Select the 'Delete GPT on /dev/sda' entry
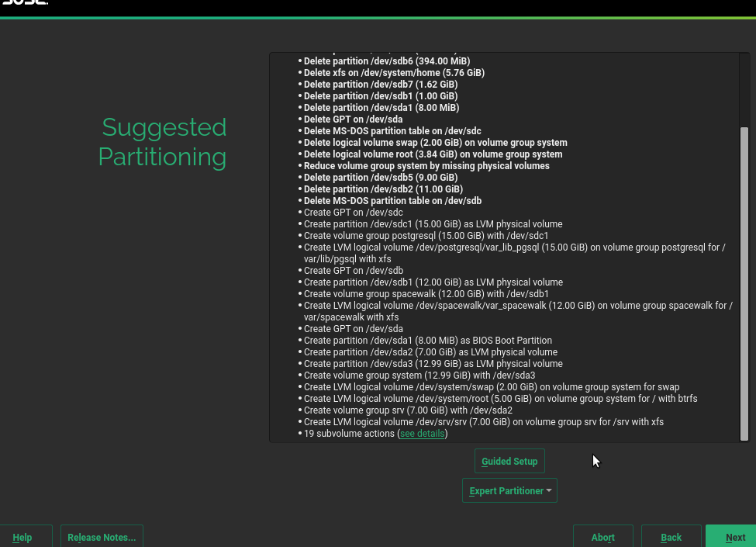756x547 pixels. pyautogui.click(x=353, y=119)
